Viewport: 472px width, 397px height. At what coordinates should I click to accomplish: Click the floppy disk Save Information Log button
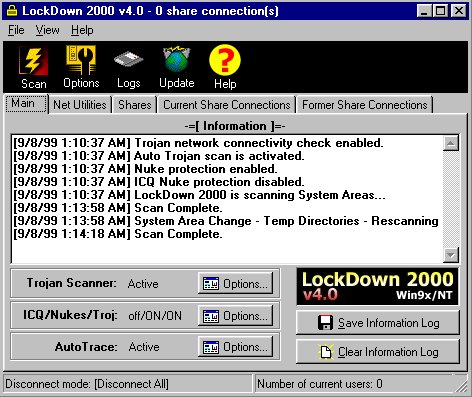click(378, 322)
